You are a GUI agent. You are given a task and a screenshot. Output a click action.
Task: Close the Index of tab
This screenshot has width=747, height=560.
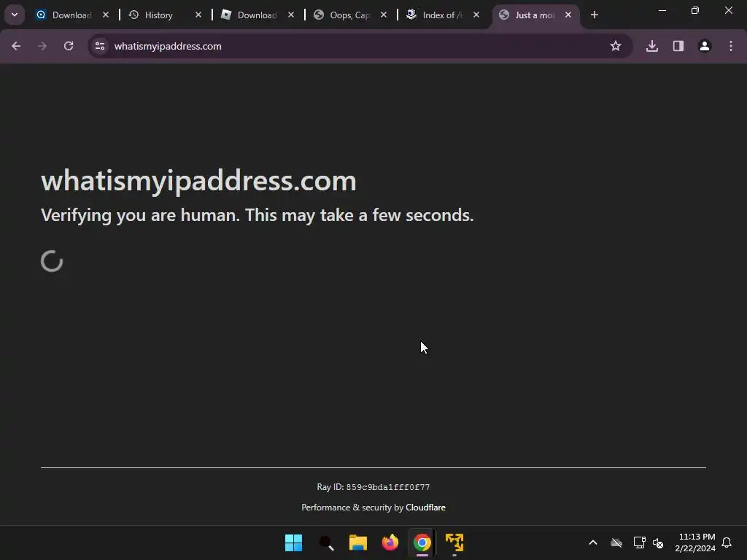tap(476, 15)
